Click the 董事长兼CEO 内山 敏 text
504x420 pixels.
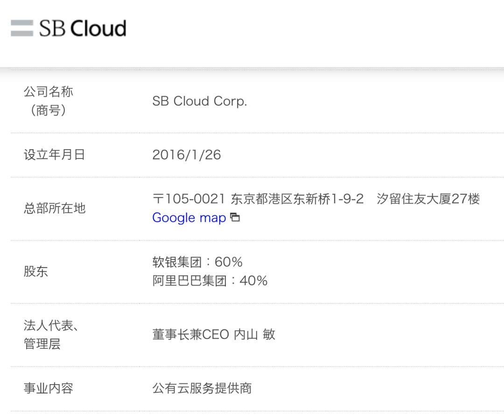pos(214,334)
